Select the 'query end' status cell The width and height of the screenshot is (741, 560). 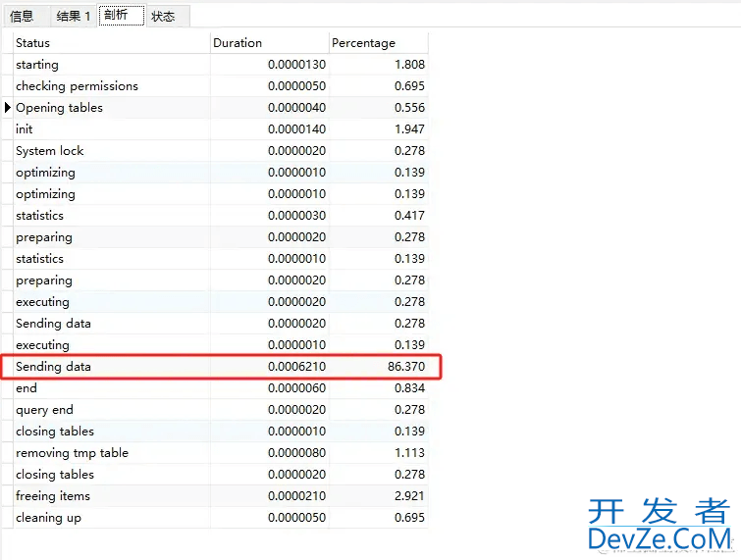pyautogui.click(x=112, y=409)
